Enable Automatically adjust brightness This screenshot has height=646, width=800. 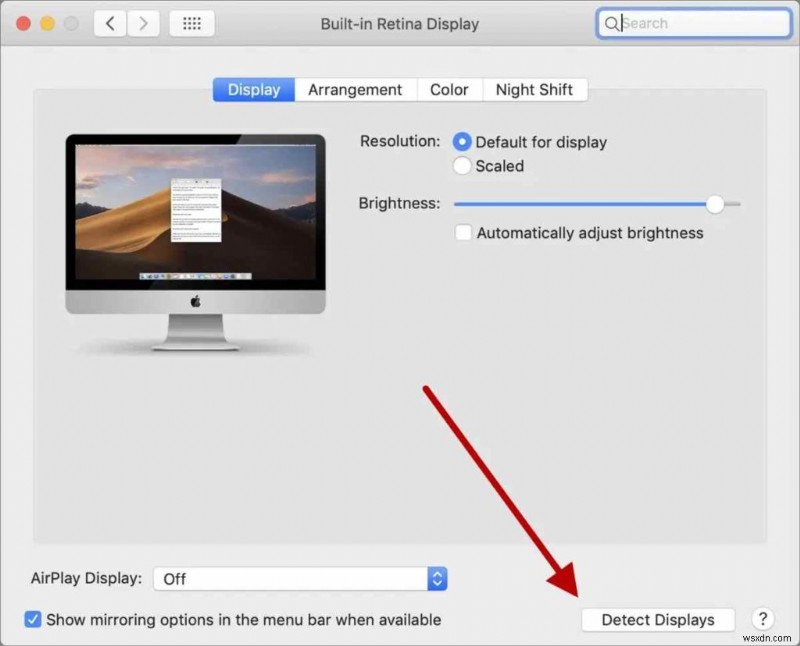(463, 232)
